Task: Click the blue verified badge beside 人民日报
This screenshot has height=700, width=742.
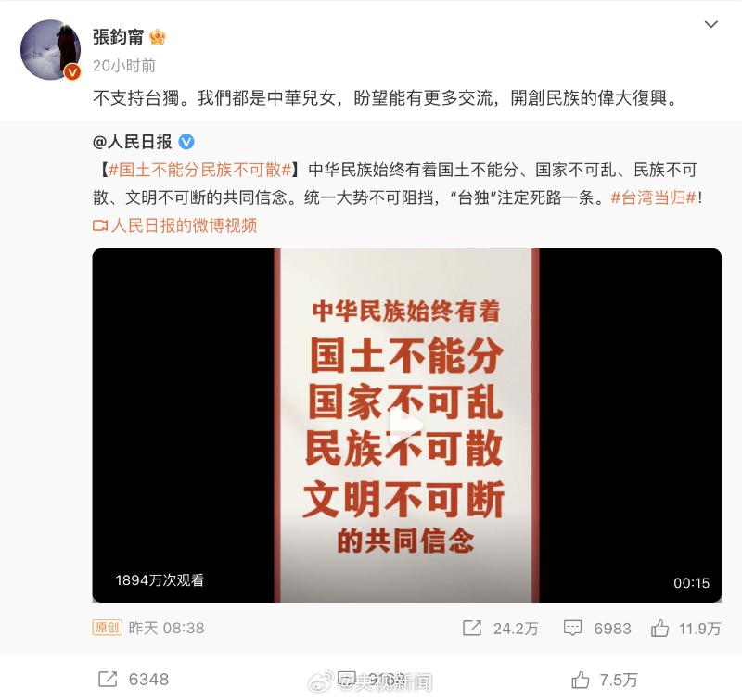Action: (x=186, y=142)
